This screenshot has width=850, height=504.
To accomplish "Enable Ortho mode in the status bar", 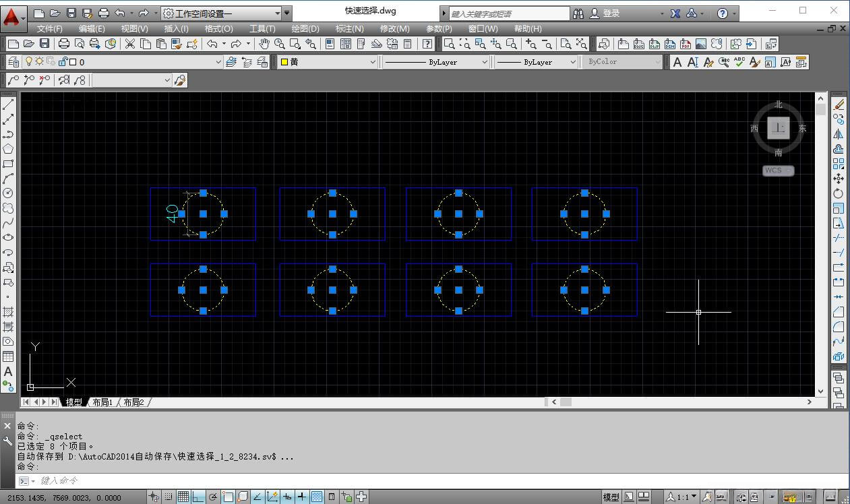I will coord(198,498).
